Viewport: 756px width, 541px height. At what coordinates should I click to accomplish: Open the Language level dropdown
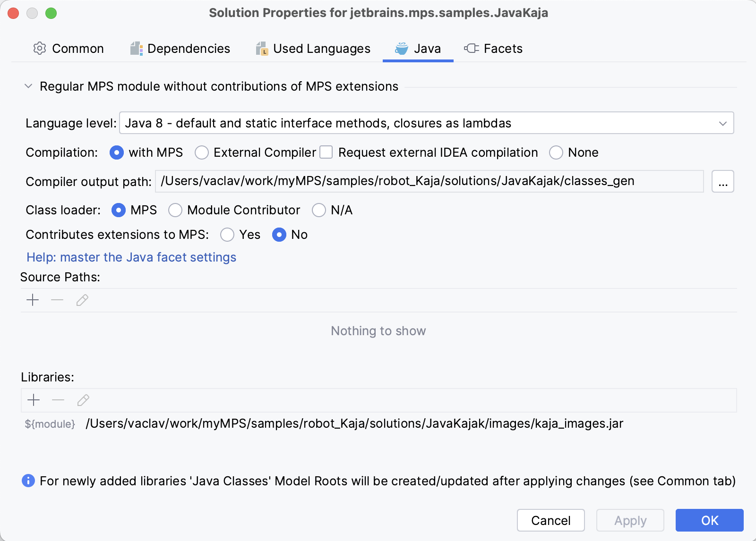(722, 123)
